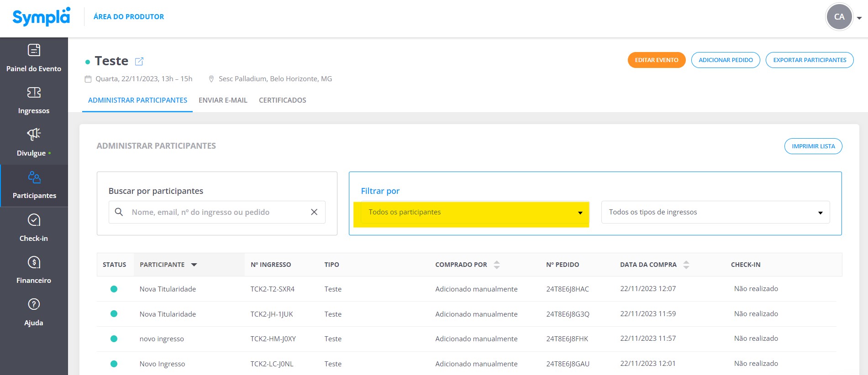Expand 'Todos os participantes' filter dropdown
The width and height of the screenshot is (868, 375).
point(475,212)
